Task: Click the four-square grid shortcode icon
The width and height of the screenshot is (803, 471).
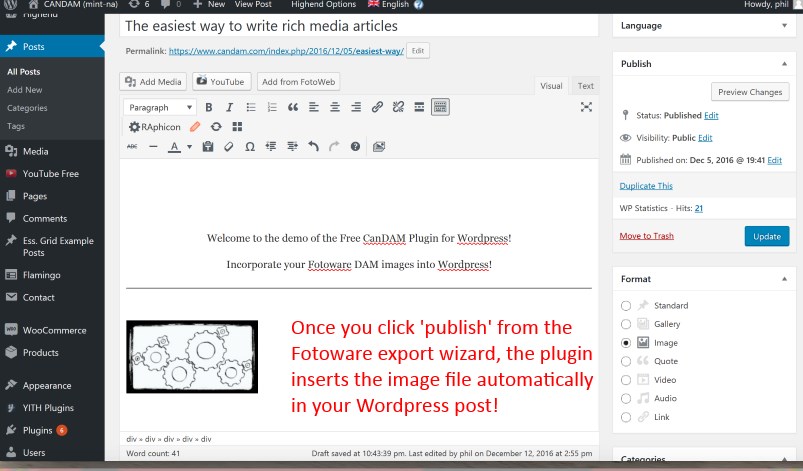Action: (237, 126)
